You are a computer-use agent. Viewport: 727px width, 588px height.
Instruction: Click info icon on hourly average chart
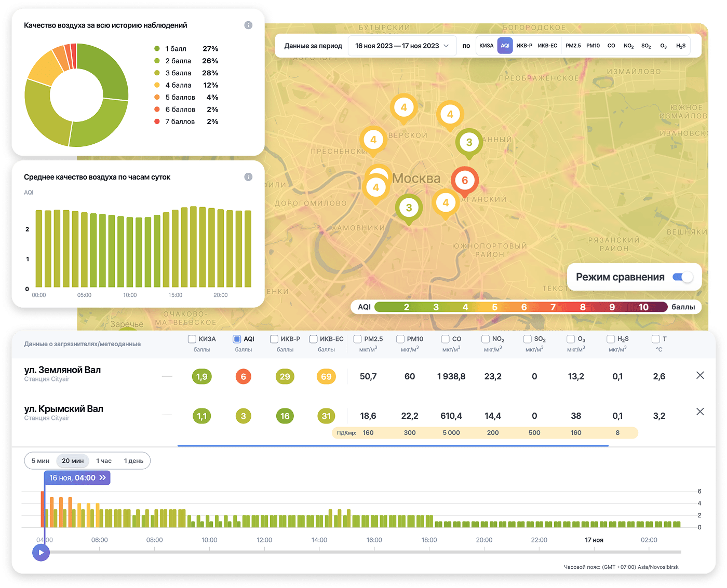click(248, 177)
